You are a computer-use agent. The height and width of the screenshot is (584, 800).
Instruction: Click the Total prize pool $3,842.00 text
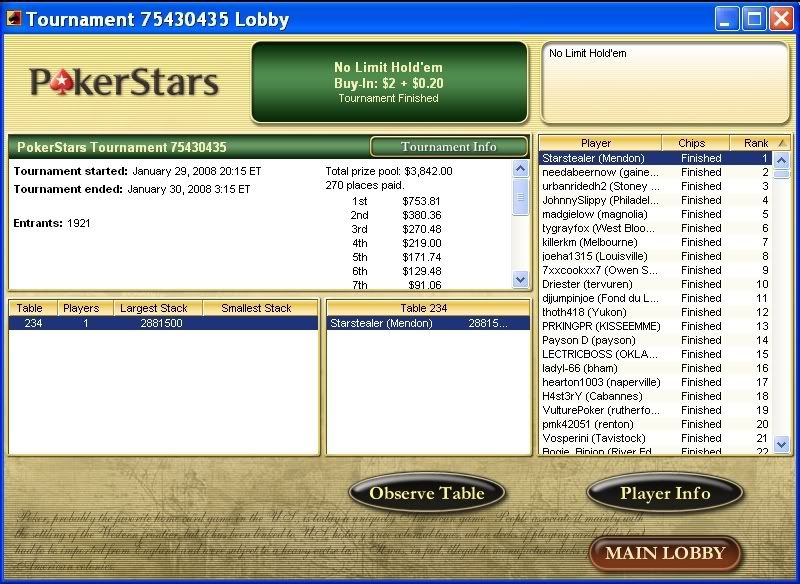(x=389, y=171)
